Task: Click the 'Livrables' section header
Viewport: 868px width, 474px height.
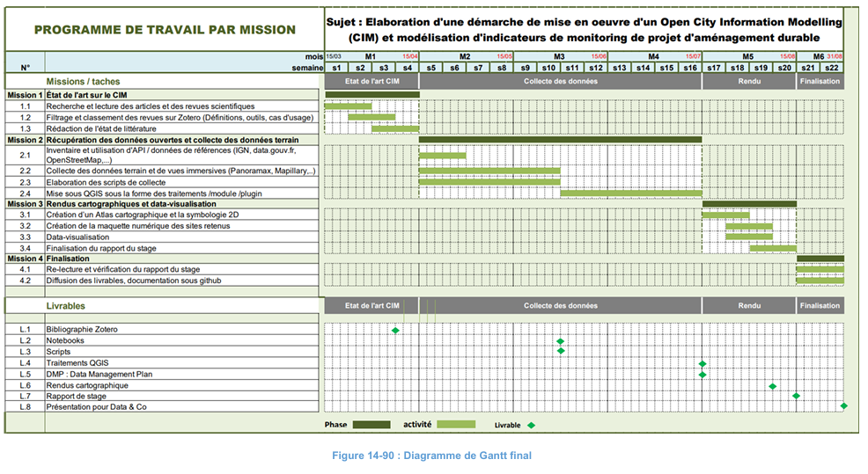Action: (x=65, y=306)
